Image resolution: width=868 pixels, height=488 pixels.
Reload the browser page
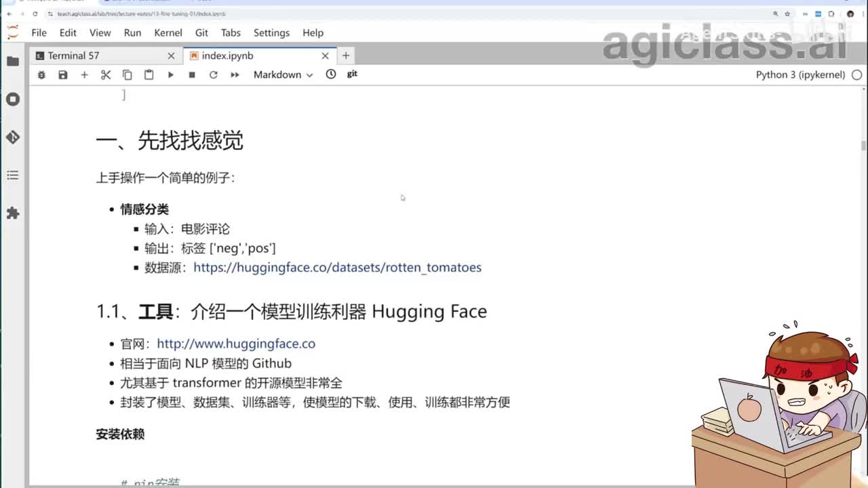point(35,14)
